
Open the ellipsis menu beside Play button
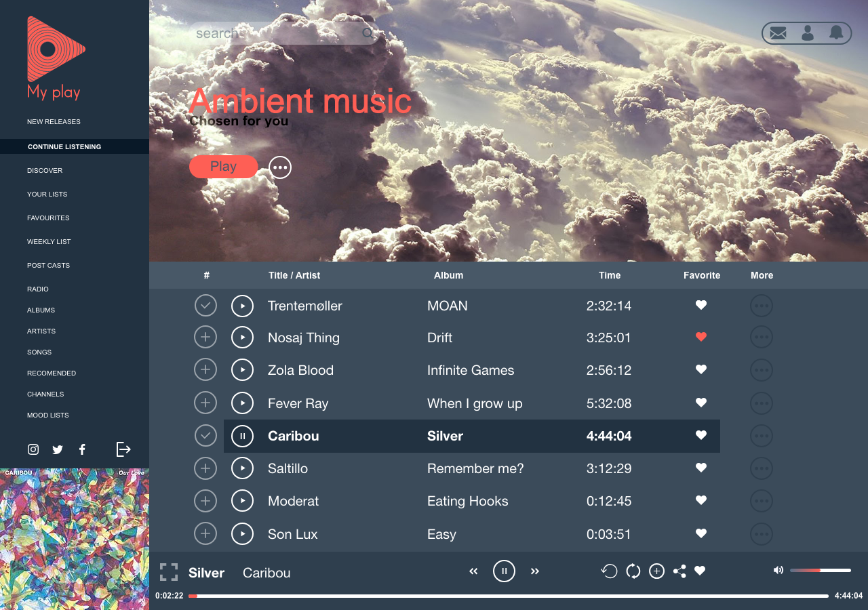tap(280, 167)
